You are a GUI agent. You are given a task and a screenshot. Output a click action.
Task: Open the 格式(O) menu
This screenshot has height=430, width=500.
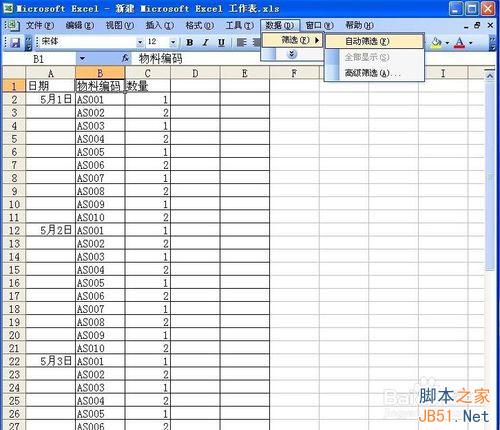200,25
